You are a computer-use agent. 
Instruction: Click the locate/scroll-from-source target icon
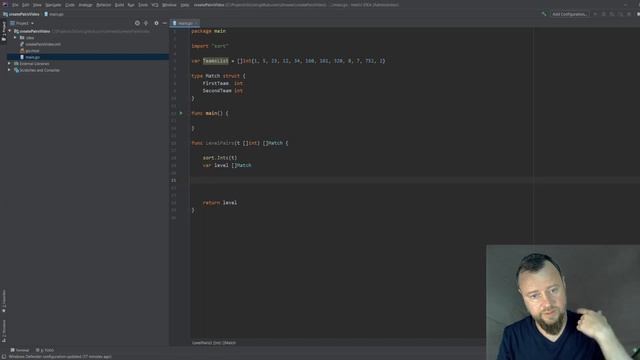[x=137, y=23]
